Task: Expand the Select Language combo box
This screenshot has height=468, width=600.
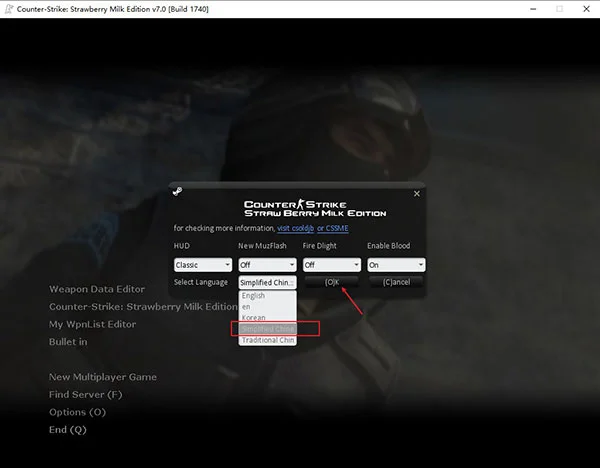Action: [267, 282]
